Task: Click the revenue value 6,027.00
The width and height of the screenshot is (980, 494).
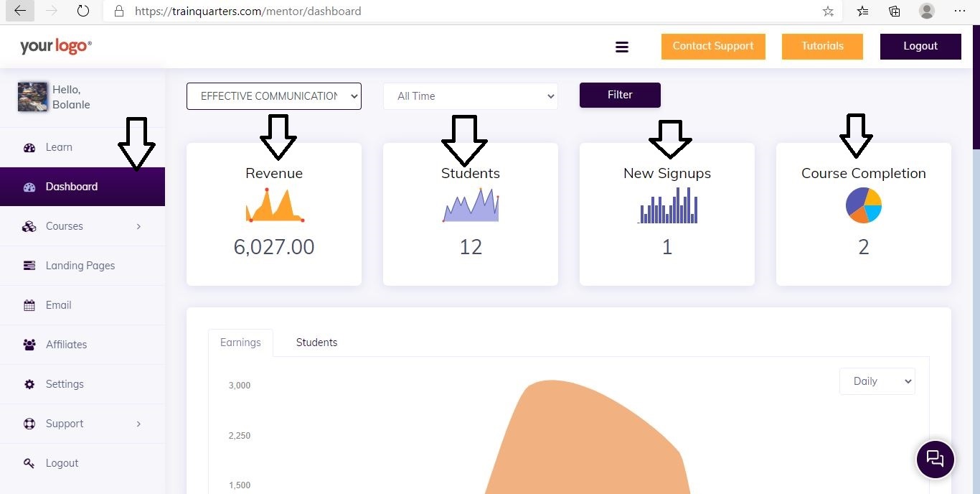Action: pos(274,247)
